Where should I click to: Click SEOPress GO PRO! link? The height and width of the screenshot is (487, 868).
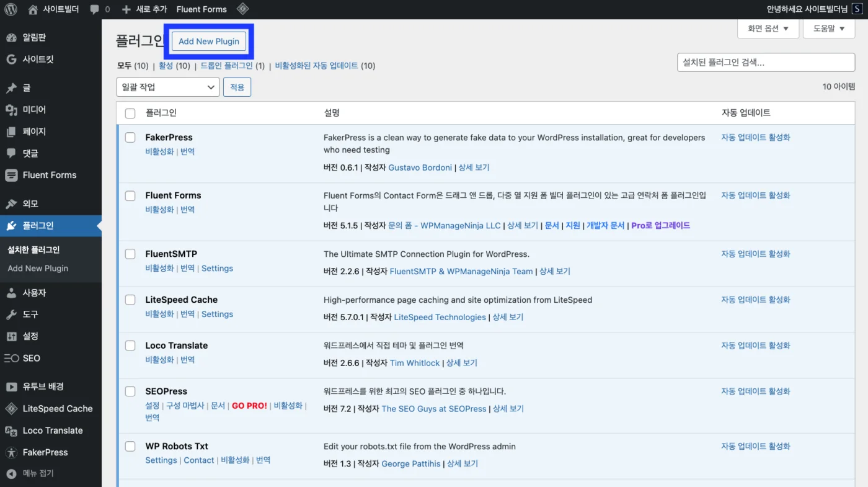coord(249,406)
